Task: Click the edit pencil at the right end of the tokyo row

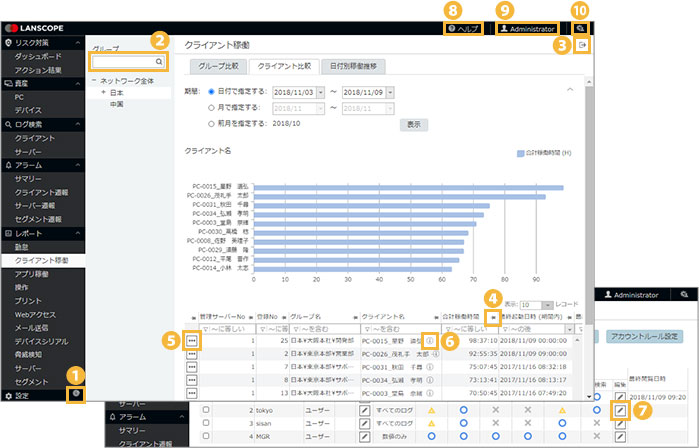Action: [x=620, y=410]
